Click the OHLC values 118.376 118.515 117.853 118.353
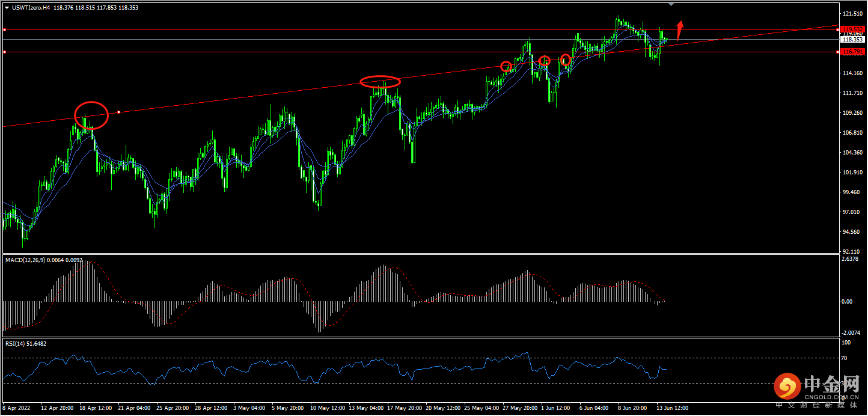Screen dimensions: 868x416 point(96,8)
